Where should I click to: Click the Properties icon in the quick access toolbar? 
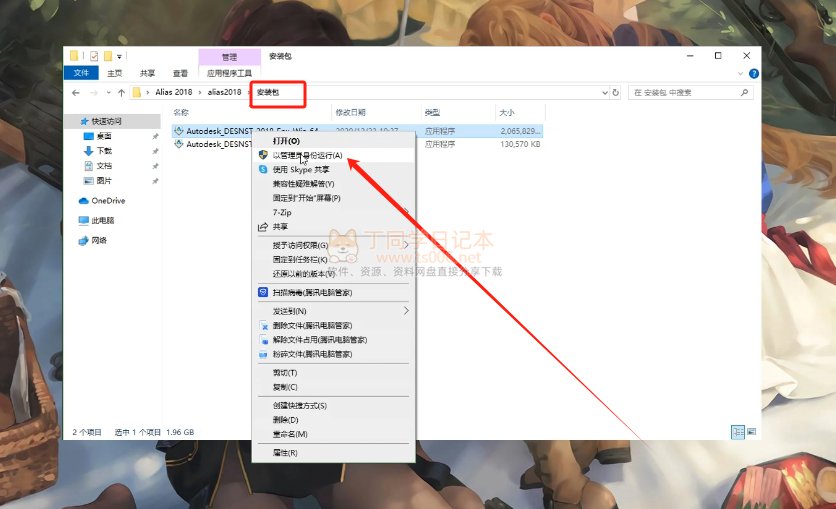[x=94, y=56]
